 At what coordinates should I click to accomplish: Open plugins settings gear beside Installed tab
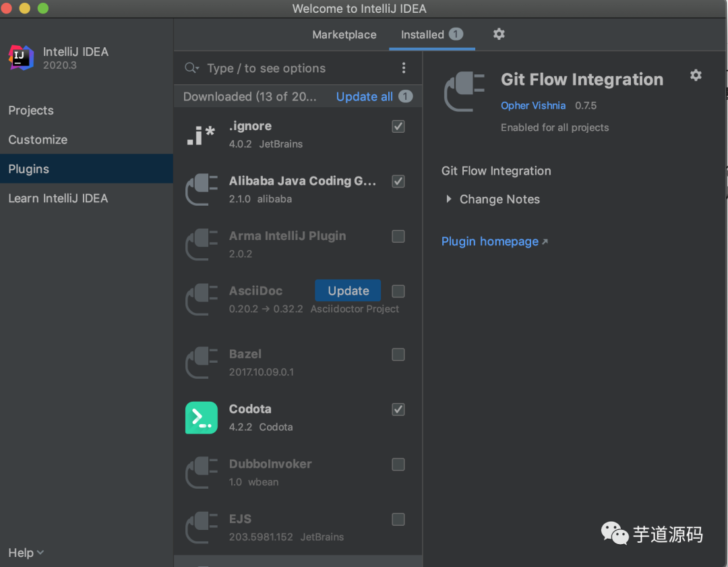pos(499,34)
